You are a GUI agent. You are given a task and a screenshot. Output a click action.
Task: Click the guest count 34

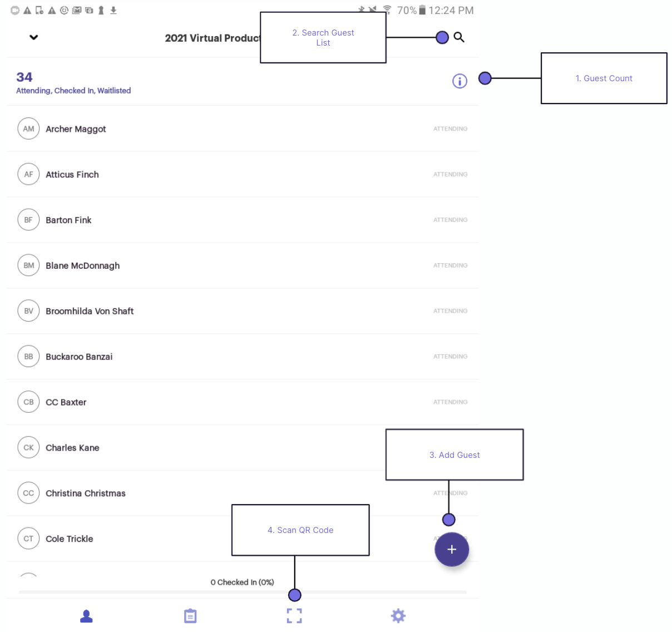(24, 77)
